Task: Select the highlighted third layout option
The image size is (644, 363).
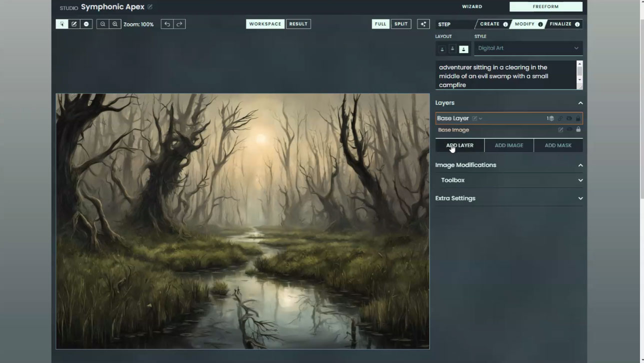Action: (464, 49)
